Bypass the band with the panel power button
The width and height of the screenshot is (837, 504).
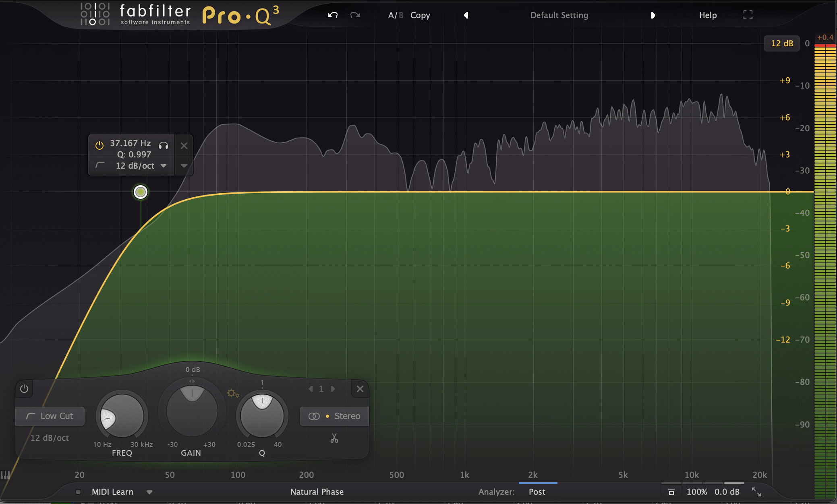tap(24, 389)
